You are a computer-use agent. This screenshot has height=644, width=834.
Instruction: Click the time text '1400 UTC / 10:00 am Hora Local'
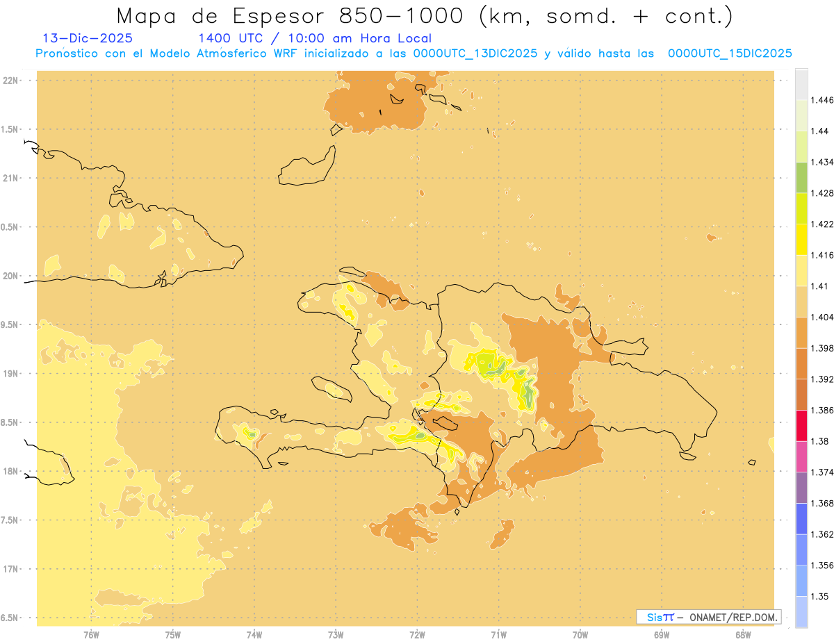[x=315, y=39]
